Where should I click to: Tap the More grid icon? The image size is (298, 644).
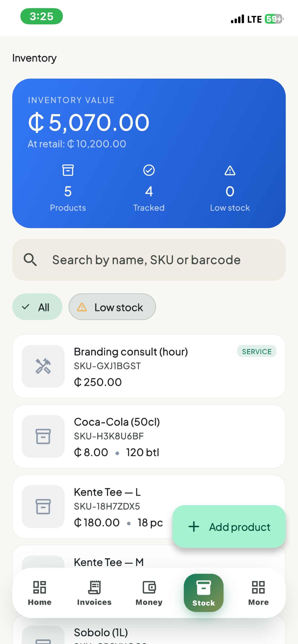259,587
